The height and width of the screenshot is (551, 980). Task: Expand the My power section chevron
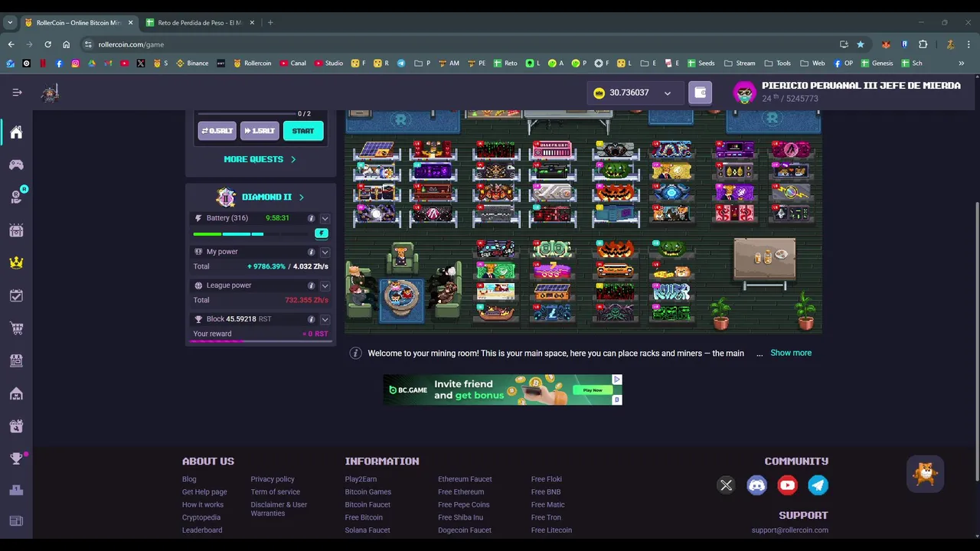tap(325, 252)
